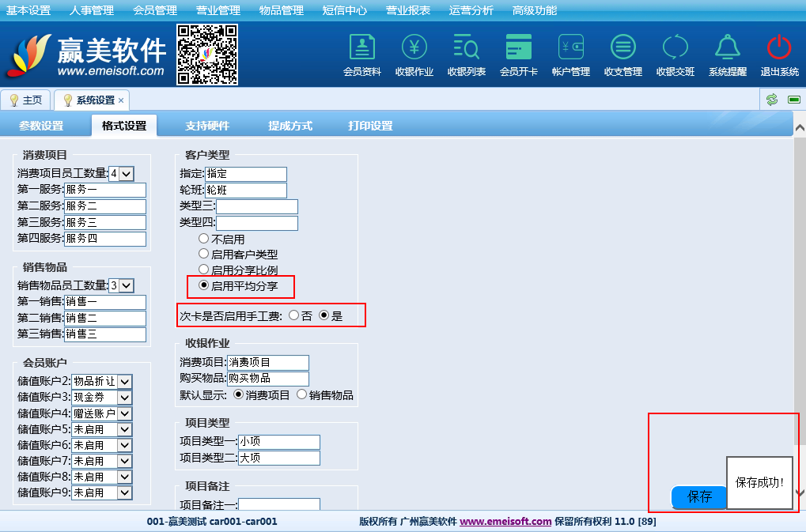Click the 保存 button
This screenshot has height=532, width=806.
tap(699, 497)
